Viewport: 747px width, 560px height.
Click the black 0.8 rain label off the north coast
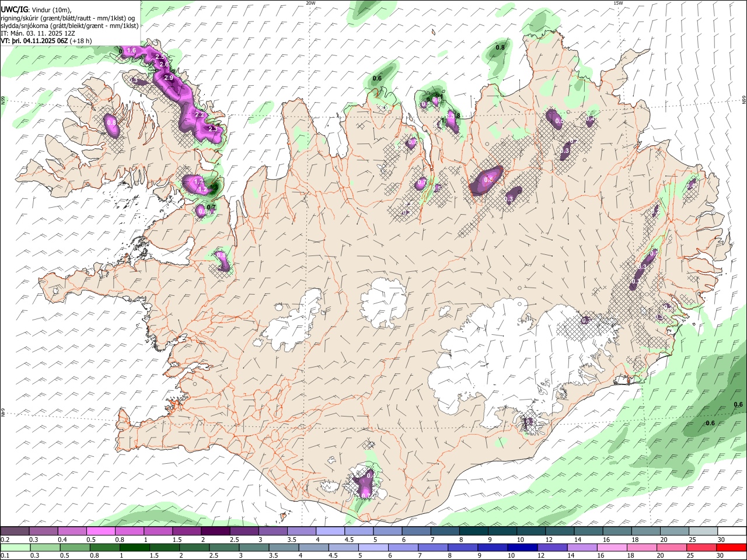pos(500,47)
